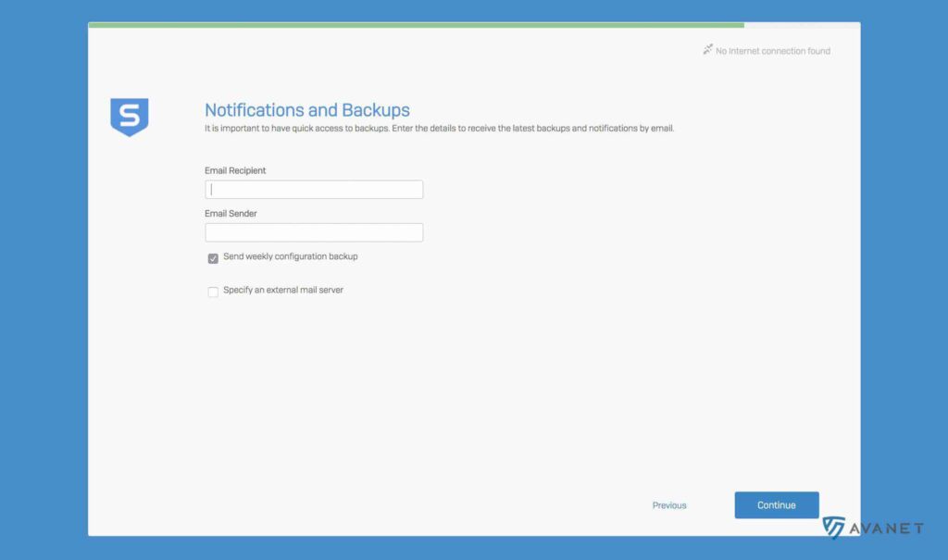This screenshot has width=948, height=560.
Task: Click the Notifications and Backups heading
Action: click(307, 109)
